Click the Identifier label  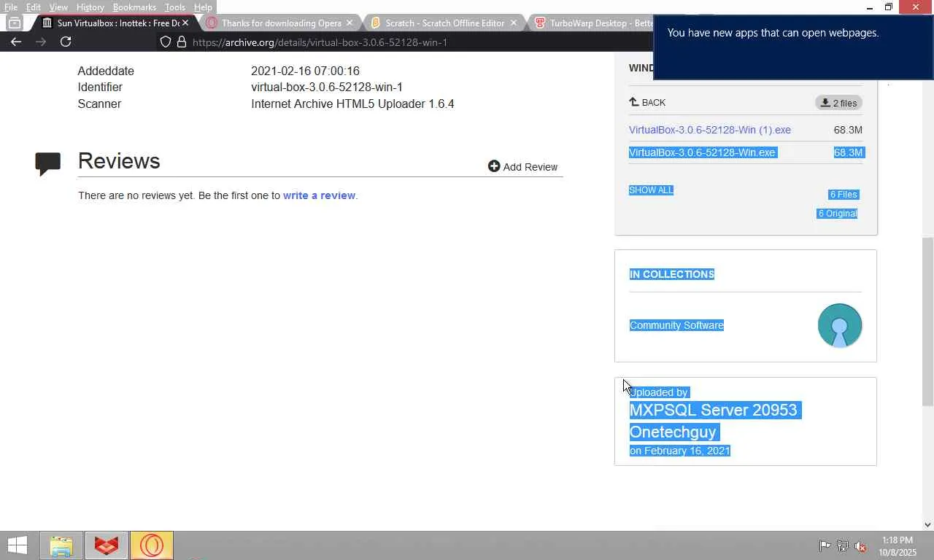(x=100, y=87)
